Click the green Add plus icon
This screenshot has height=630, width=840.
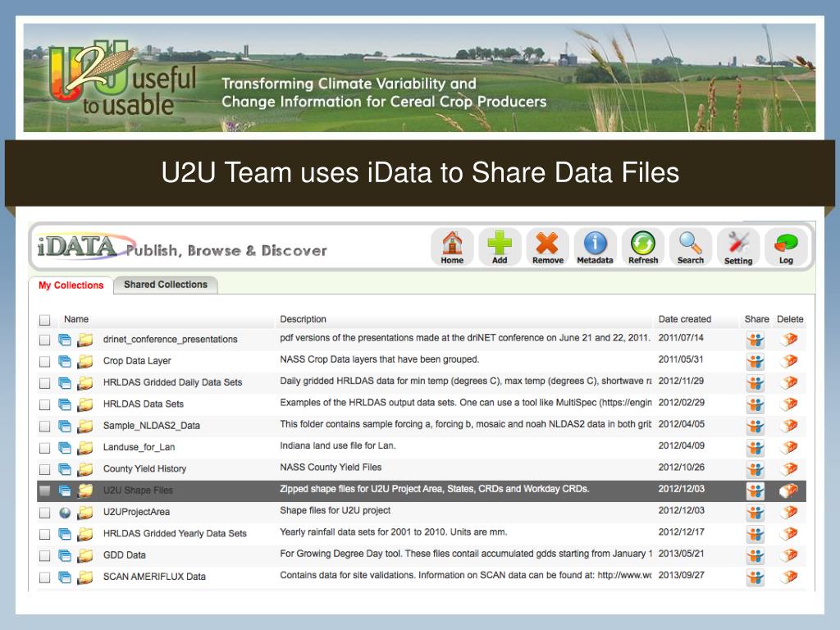click(500, 247)
